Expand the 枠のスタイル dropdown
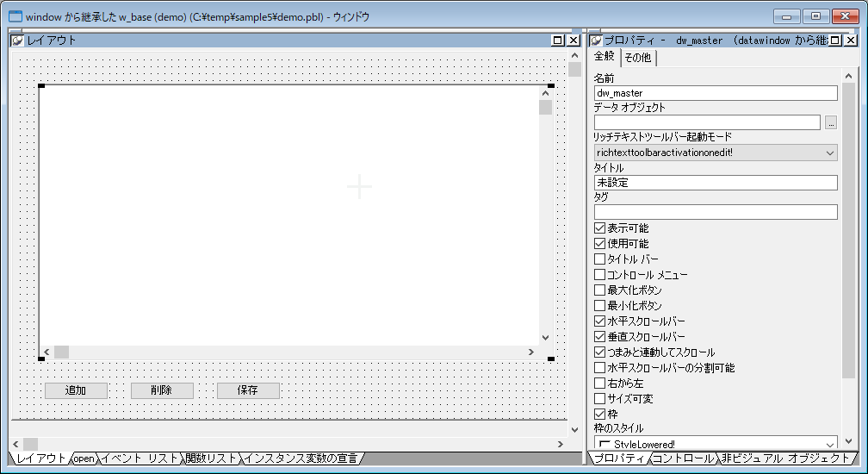The image size is (868, 474). pos(830,444)
